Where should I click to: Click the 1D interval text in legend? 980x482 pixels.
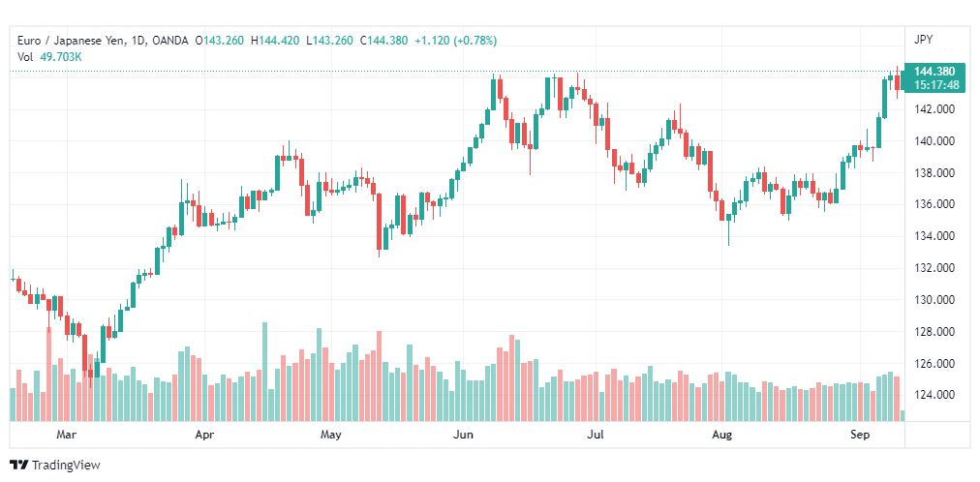pyautogui.click(x=138, y=41)
